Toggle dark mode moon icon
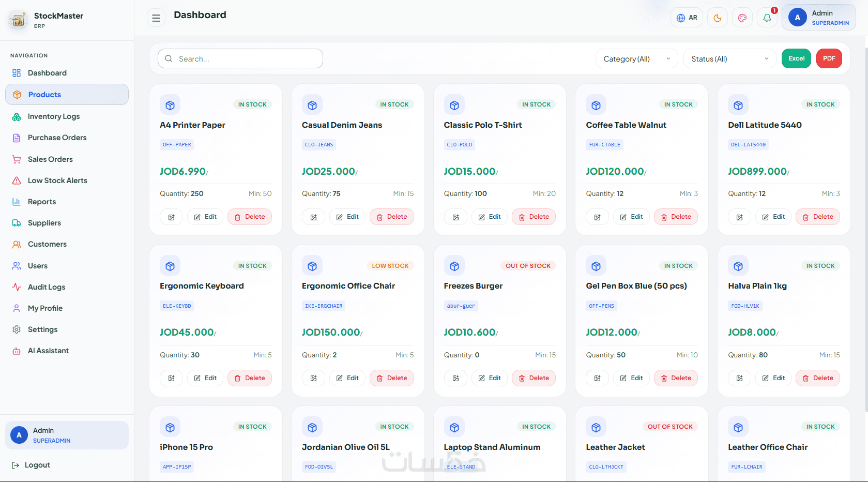868x482 pixels. click(x=717, y=18)
